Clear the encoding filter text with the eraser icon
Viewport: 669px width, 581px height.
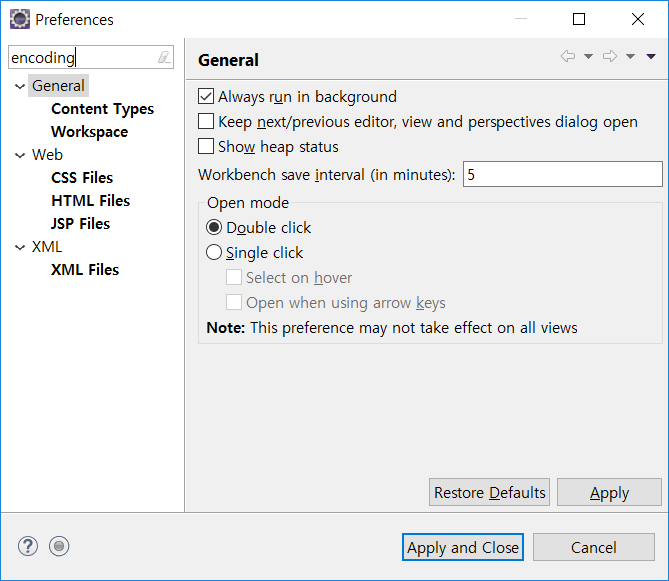[x=164, y=57]
